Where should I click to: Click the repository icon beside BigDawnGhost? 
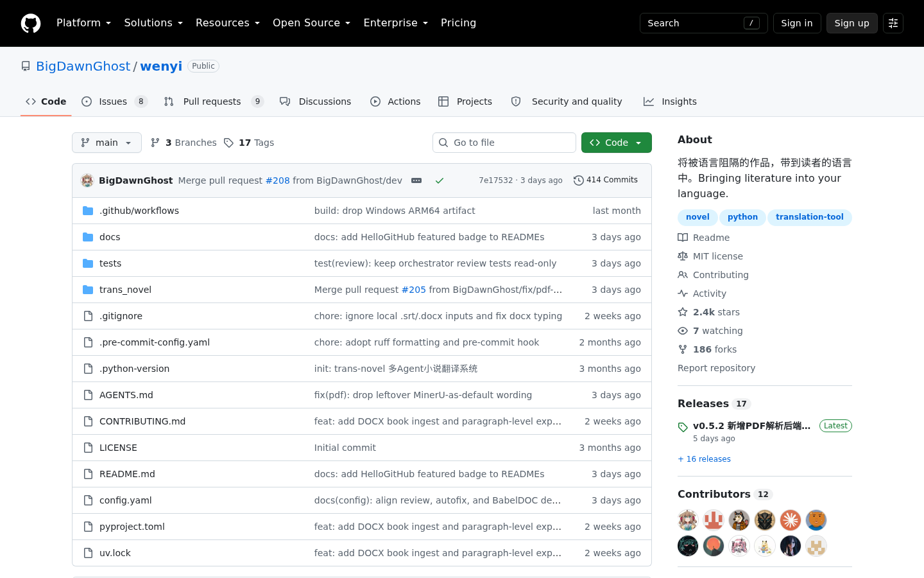point(26,66)
